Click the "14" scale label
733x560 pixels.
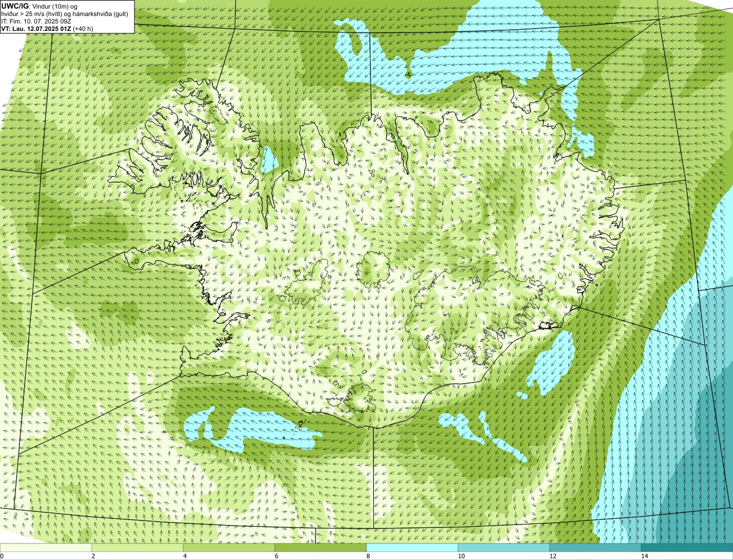[x=644, y=556]
